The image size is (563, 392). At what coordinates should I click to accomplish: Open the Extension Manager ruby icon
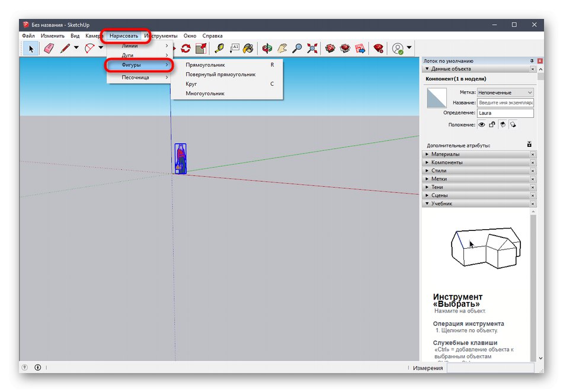pyautogui.click(x=378, y=49)
